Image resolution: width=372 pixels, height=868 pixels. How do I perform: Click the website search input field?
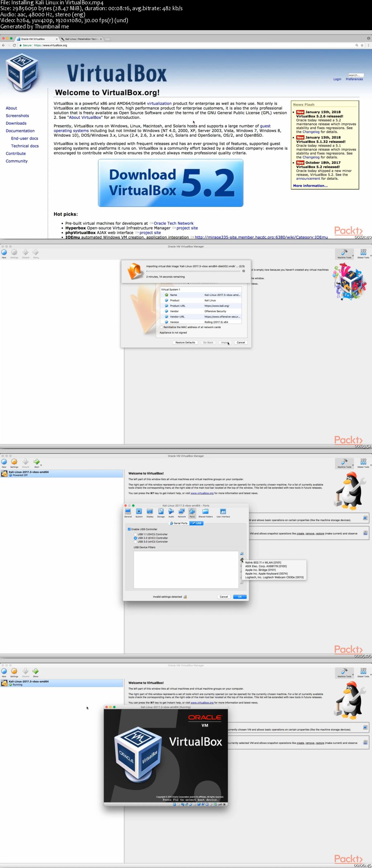point(356,75)
